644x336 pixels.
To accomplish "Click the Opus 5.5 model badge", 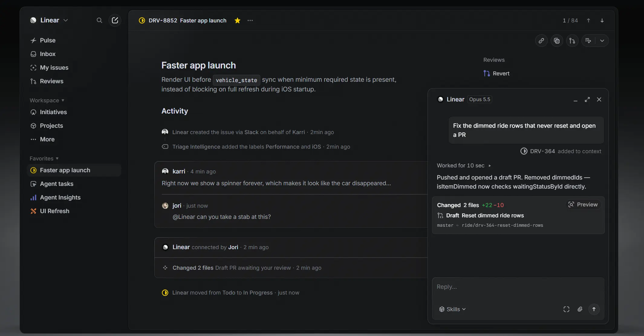I will tap(480, 99).
